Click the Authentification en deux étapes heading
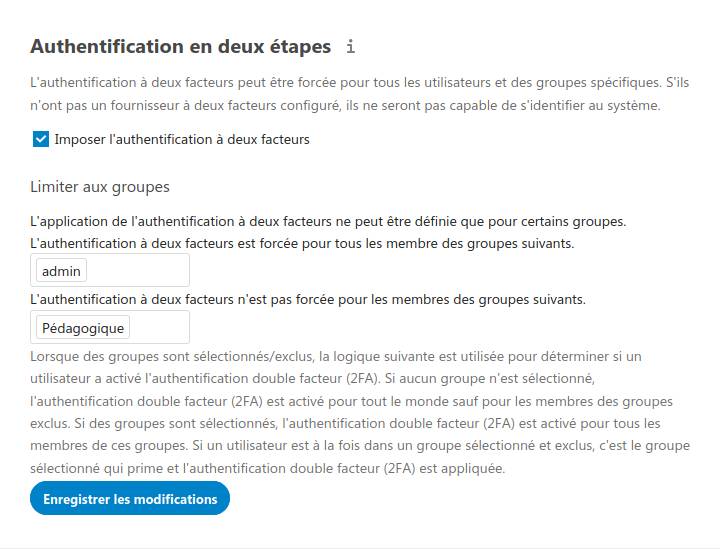The height and width of the screenshot is (549, 720). [180, 47]
